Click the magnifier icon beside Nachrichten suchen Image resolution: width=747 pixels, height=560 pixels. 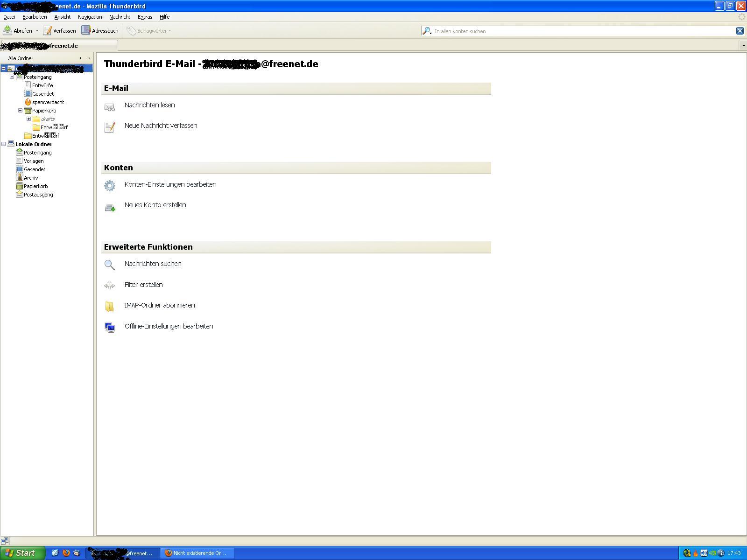pyautogui.click(x=110, y=265)
